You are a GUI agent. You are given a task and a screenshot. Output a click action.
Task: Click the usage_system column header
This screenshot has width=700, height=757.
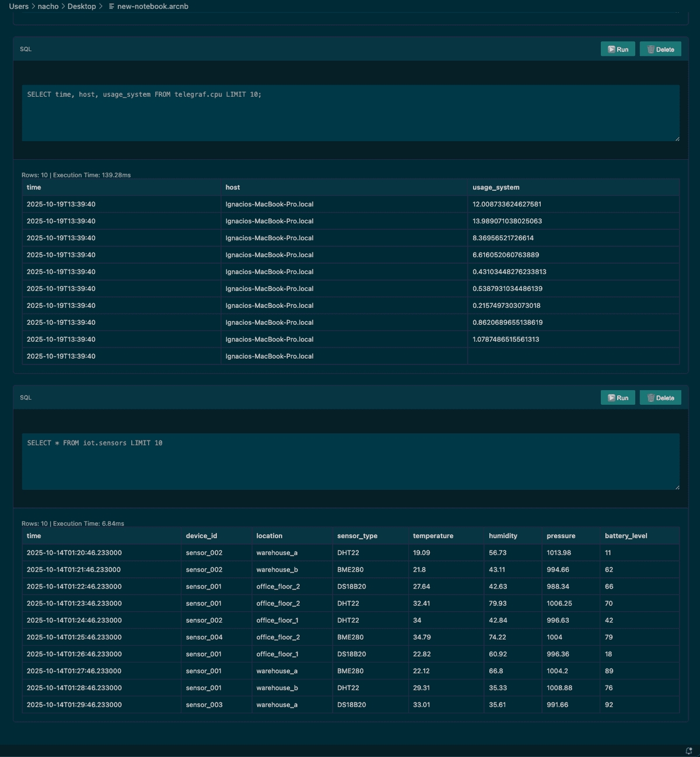(x=496, y=187)
